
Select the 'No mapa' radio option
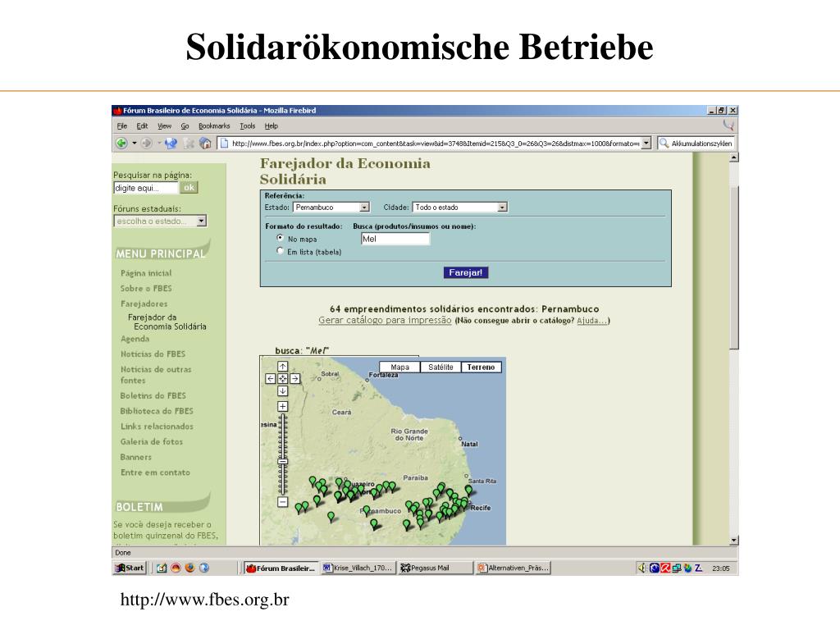pyautogui.click(x=281, y=238)
